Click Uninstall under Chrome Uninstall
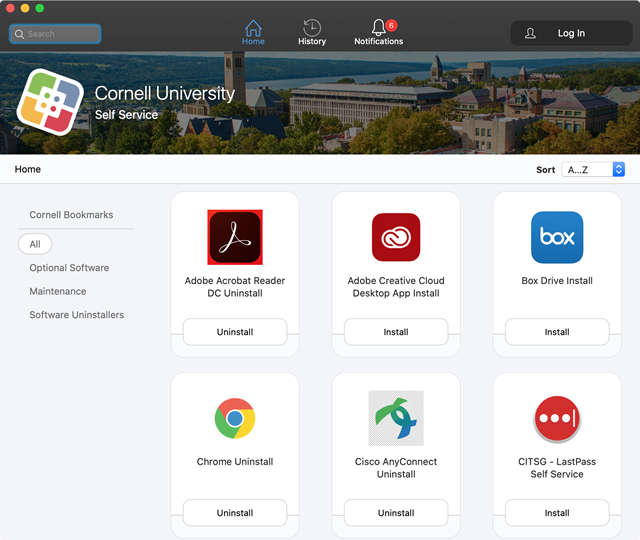640x540 pixels. (235, 513)
